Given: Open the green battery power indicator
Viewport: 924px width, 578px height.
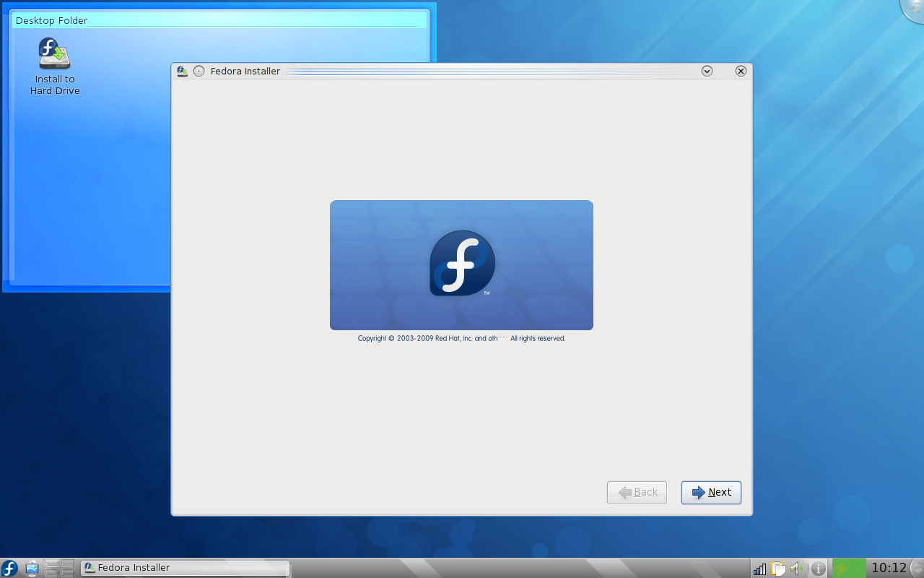Looking at the screenshot, I should [x=849, y=569].
